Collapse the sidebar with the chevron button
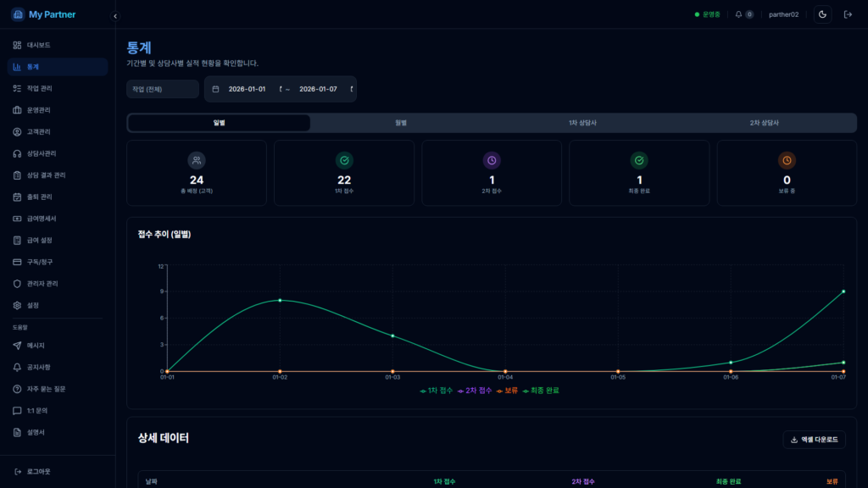868x488 pixels. (115, 16)
